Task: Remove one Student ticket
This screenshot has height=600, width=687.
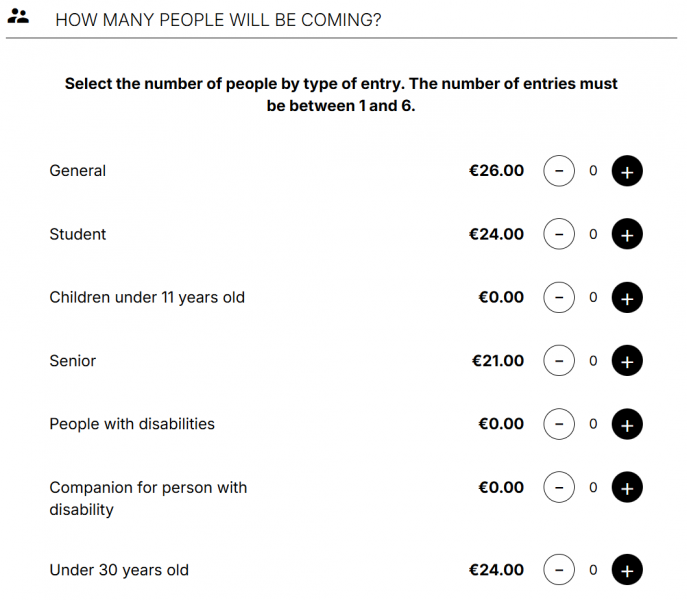Action: pyautogui.click(x=559, y=234)
